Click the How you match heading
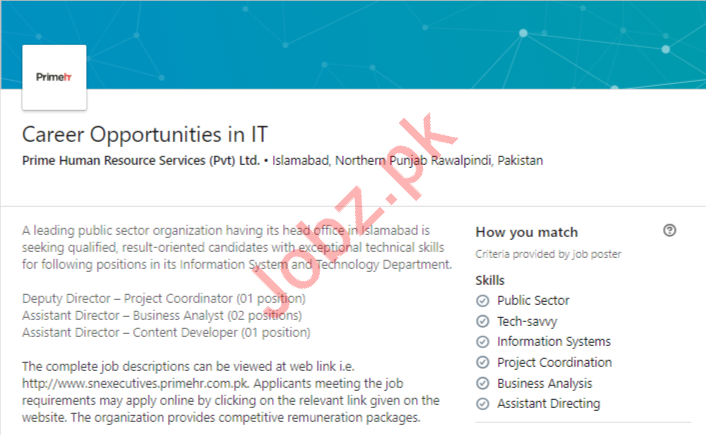706x435 pixels. point(526,232)
